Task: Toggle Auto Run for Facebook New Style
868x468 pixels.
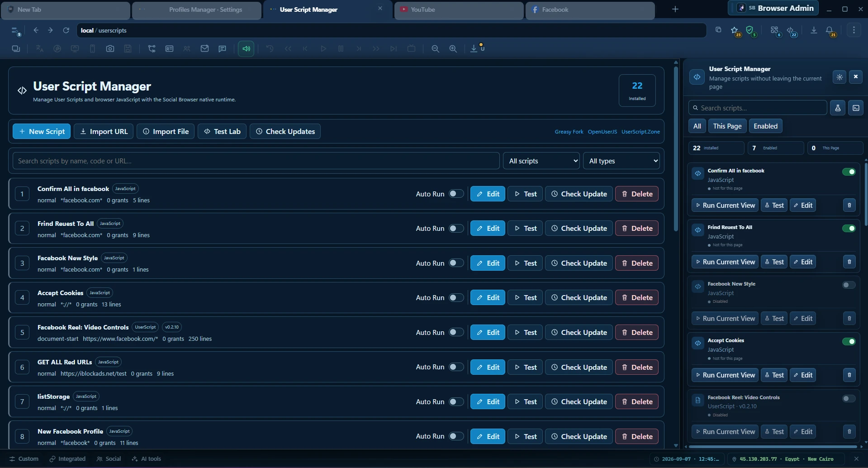Action: [456, 263]
